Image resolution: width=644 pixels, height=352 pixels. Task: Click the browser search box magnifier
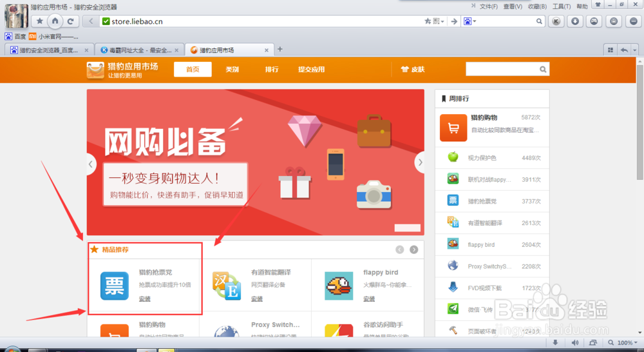click(539, 21)
